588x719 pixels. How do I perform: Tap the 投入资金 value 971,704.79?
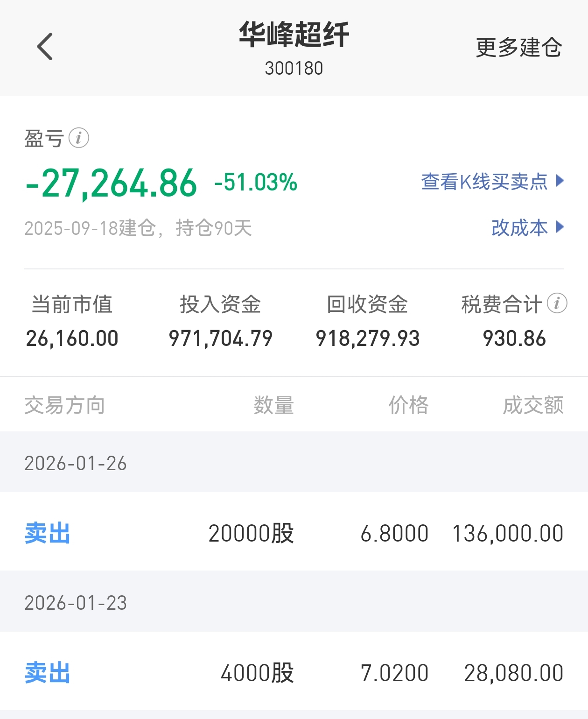(x=220, y=338)
